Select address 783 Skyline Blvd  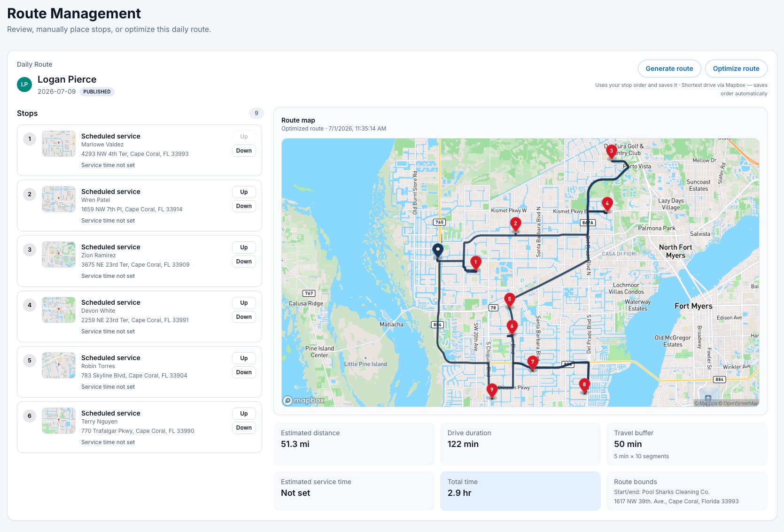coord(134,376)
